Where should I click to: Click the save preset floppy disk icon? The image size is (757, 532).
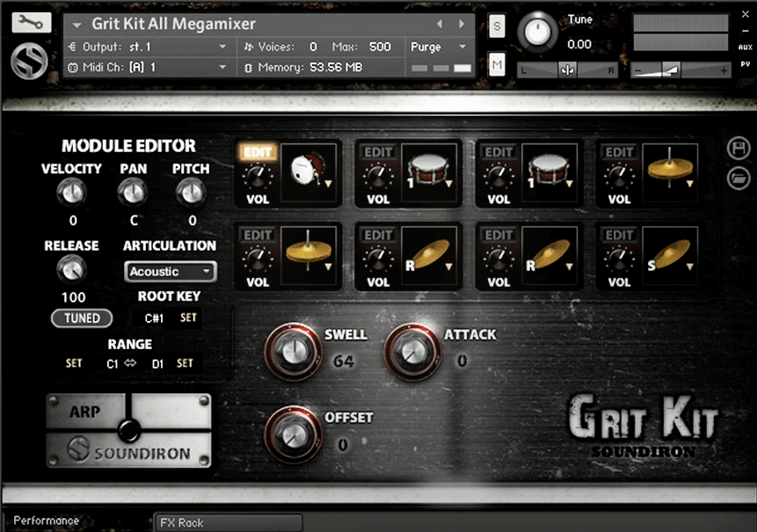click(x=739, y=149)
